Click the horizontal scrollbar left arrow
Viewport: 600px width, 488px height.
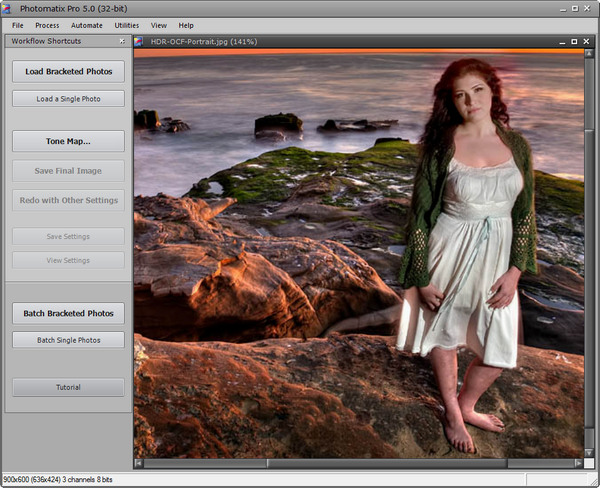pyautogui.click(x=140, y=464)
